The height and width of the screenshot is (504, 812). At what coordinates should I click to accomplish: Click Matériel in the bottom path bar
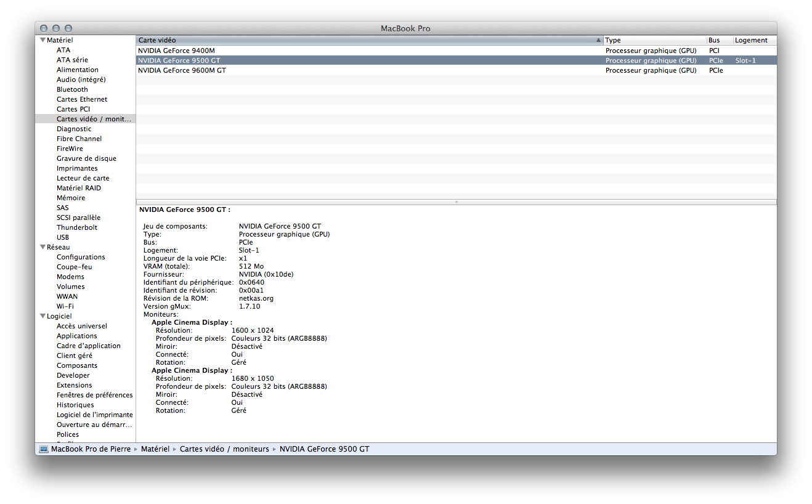click(155, 449)
